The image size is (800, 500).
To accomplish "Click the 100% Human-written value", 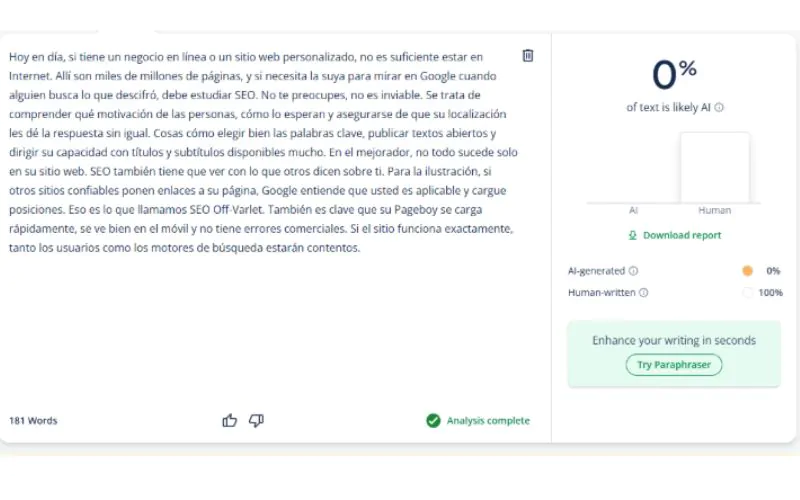I will 770,293.
